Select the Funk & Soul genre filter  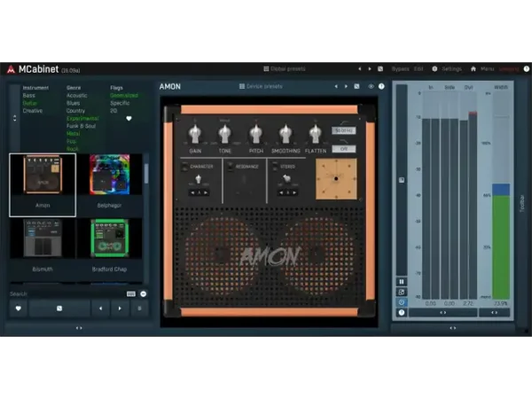point(81,126)
